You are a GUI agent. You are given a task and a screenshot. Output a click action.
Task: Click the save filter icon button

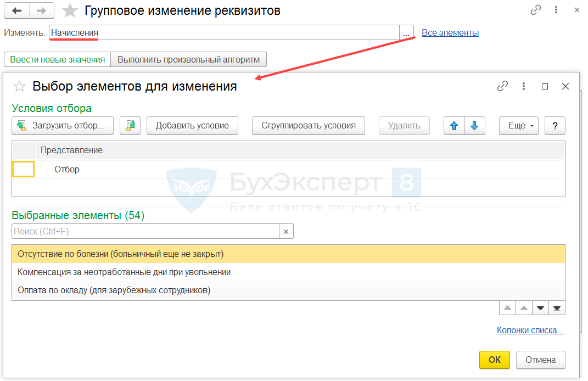(x=130, y=125)
